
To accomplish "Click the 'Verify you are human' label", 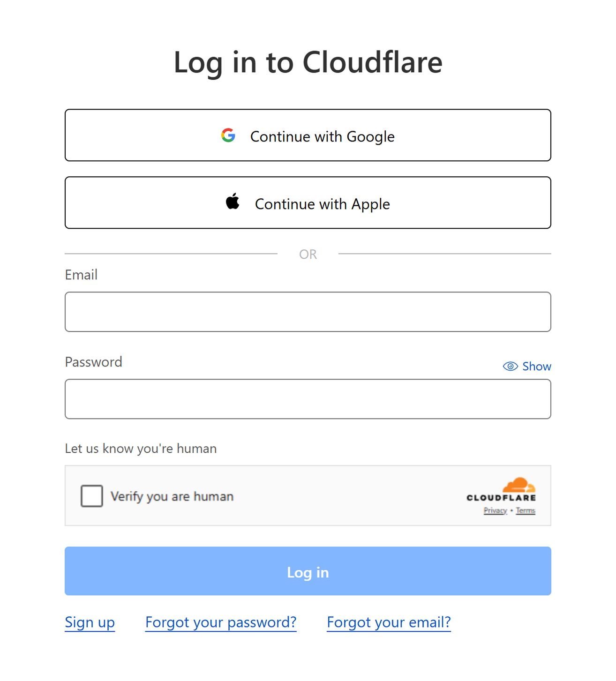I will click(172, 496).
